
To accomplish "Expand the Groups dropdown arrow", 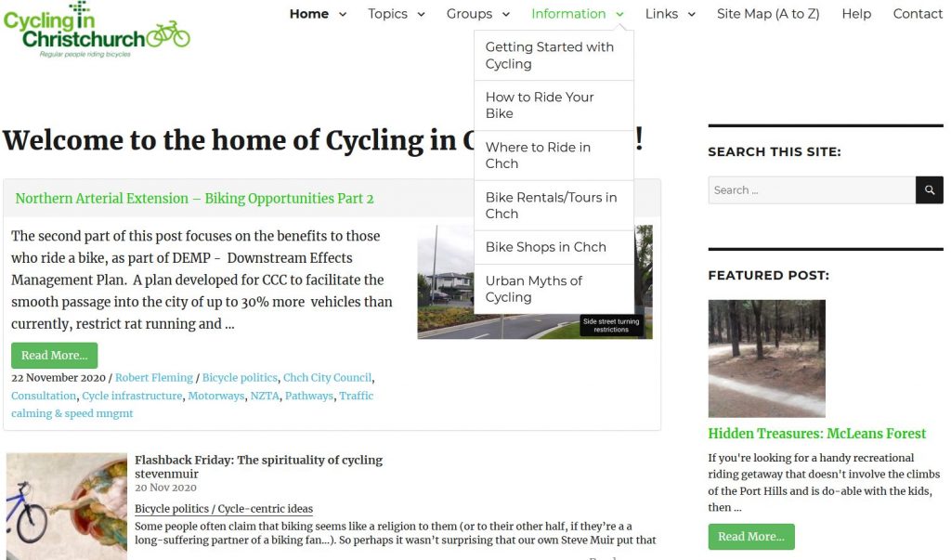I will coord(506,14).
